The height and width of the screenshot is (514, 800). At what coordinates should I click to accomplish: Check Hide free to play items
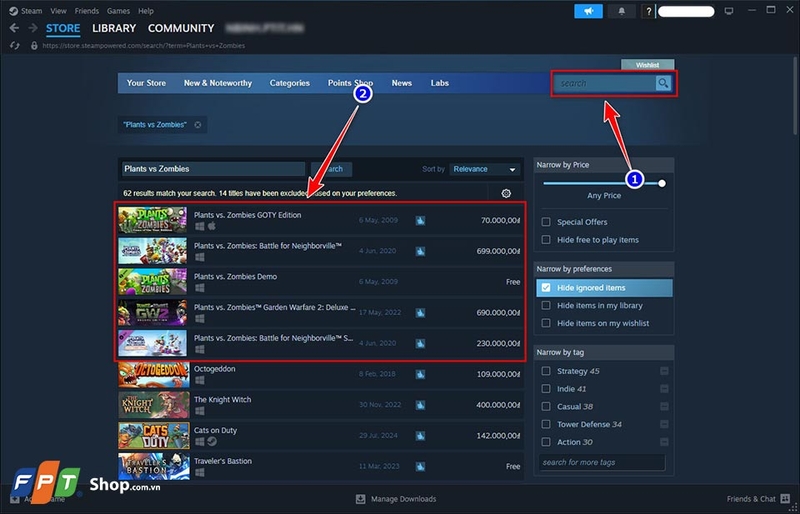546,240
